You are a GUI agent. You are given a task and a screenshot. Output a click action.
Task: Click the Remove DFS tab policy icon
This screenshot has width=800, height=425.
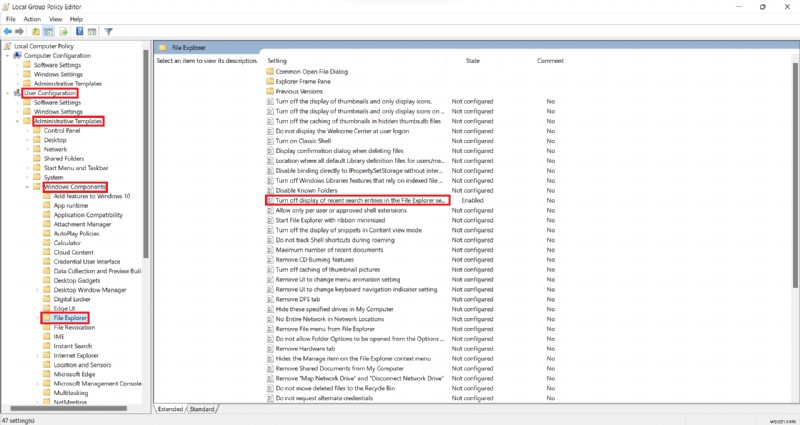pyautogui.click(x=270, y=299)
